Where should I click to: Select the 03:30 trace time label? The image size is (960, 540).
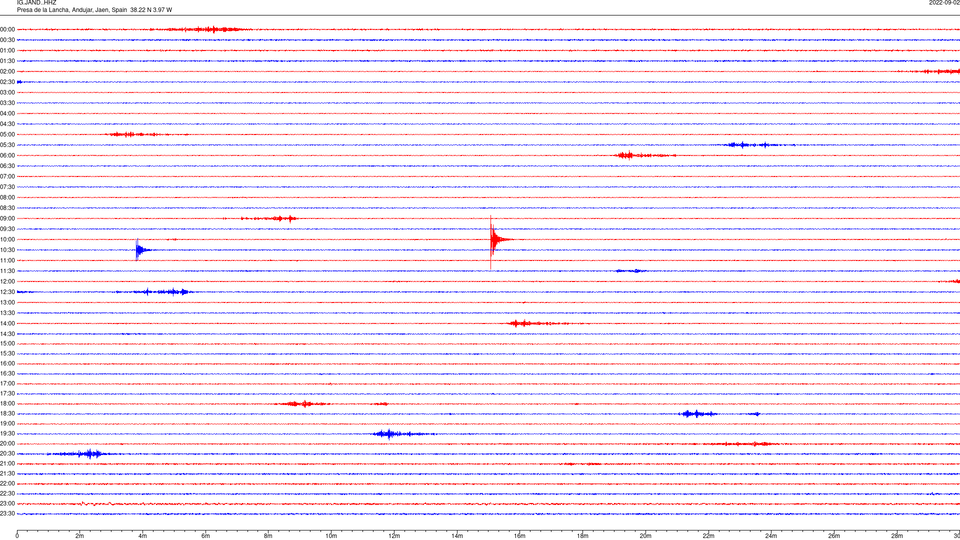7,103
